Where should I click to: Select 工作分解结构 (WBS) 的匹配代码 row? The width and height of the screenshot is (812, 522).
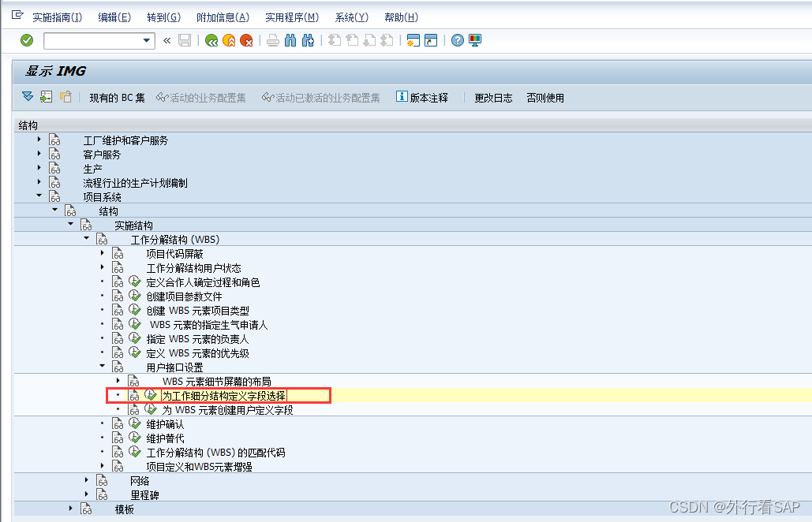[215, 452]
